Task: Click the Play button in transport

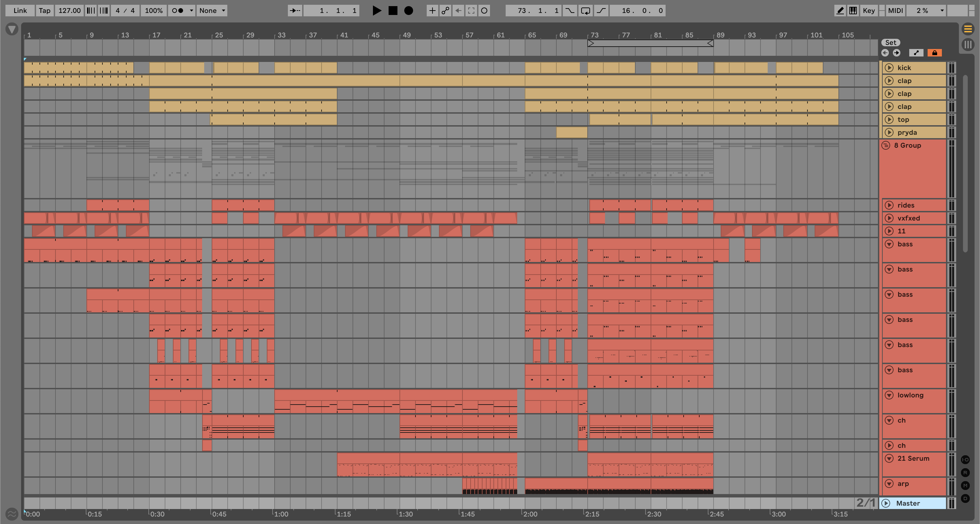Action: coord(376,11)
